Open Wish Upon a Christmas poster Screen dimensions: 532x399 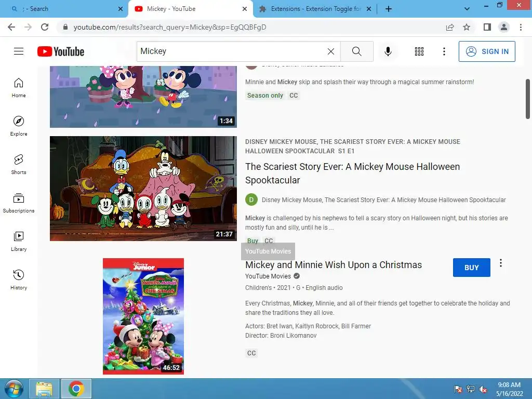click(143, 316)
